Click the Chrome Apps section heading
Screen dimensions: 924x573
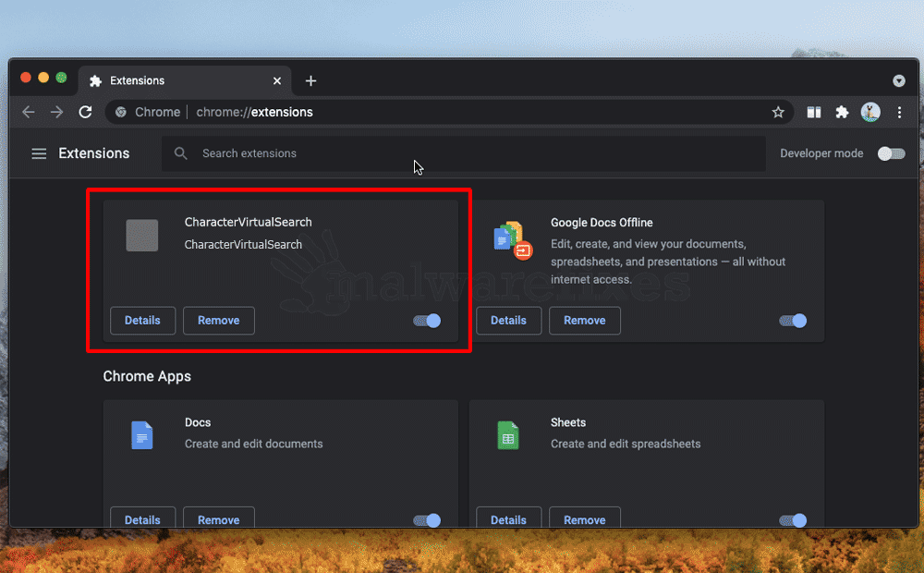click(147, 376)
